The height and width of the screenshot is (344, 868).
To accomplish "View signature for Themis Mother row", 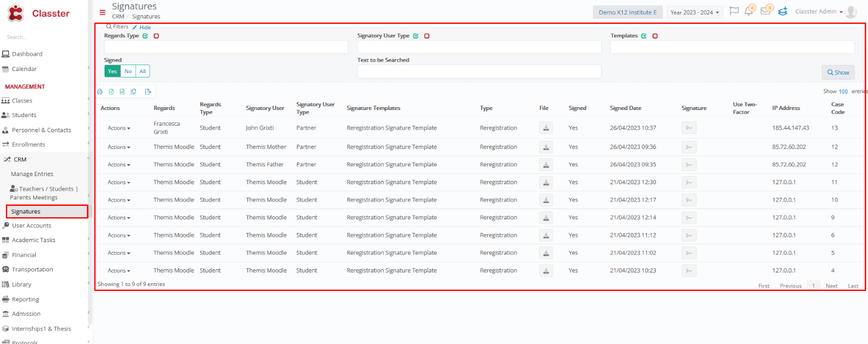I will 689,147.
